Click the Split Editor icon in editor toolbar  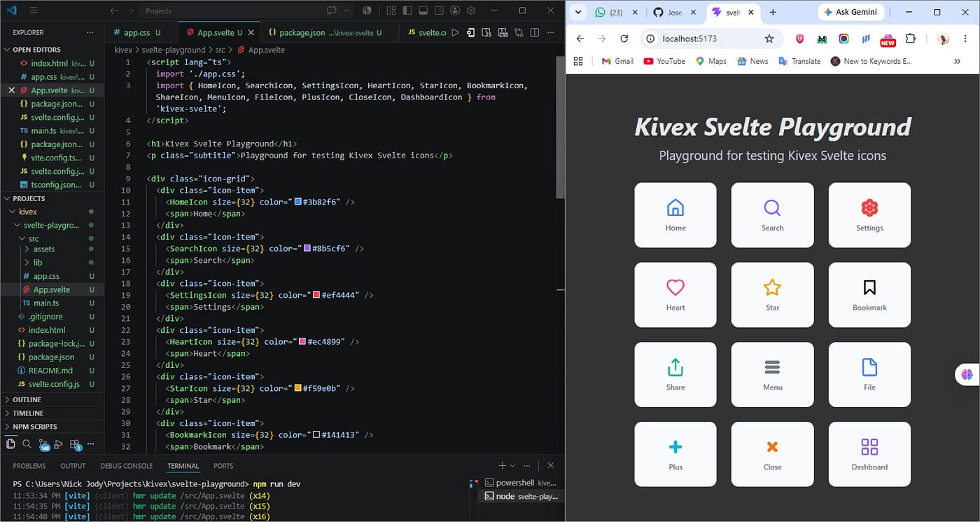click(534, 32)
